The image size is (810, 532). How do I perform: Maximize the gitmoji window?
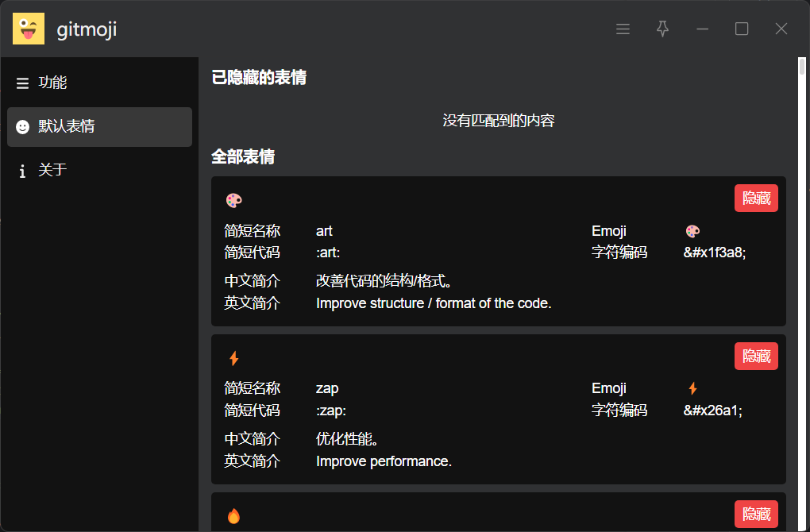point(742,29)
